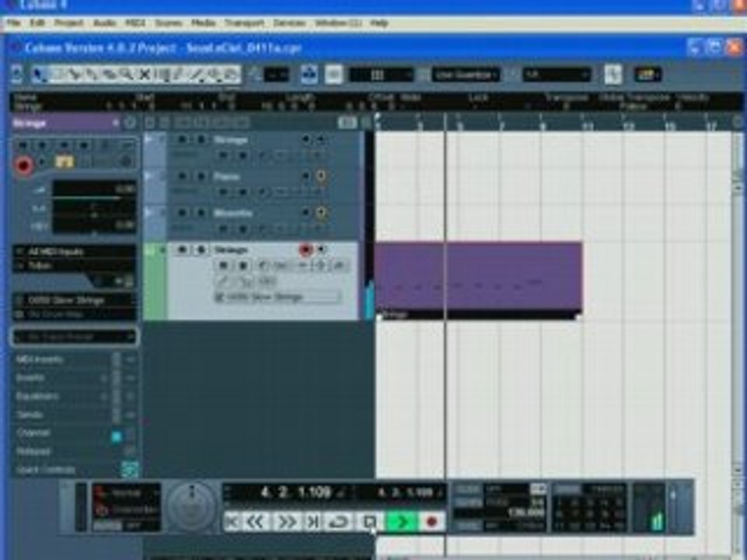
Task: Select the Zoom magnifier tool
Action: pos(126,75)
